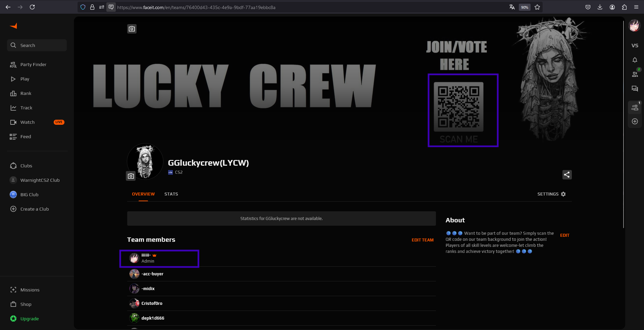Viewport: 644px width, 330px height.
Task: Click the team name GGluckycrew(LYCW)
Action: (x=208, y=163)
